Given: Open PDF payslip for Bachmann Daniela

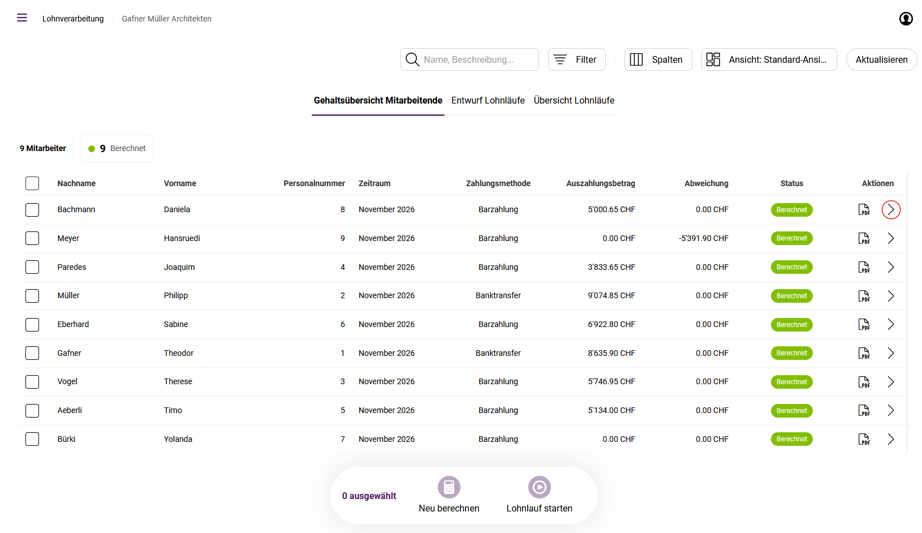Looking at the screenshot, I should (863, 209).
